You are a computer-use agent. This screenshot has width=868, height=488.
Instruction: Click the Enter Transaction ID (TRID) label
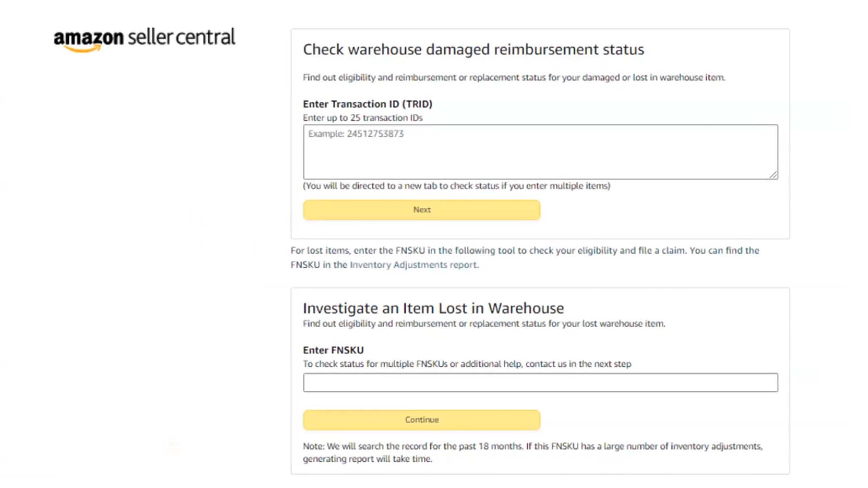368,103
